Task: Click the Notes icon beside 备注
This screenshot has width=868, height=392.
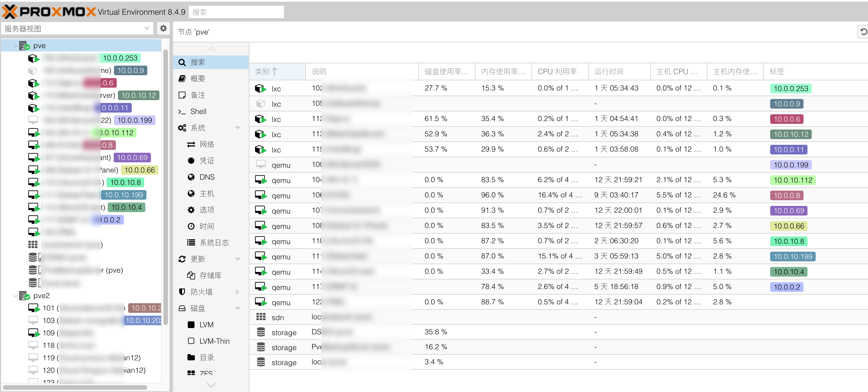Action: 182,95
